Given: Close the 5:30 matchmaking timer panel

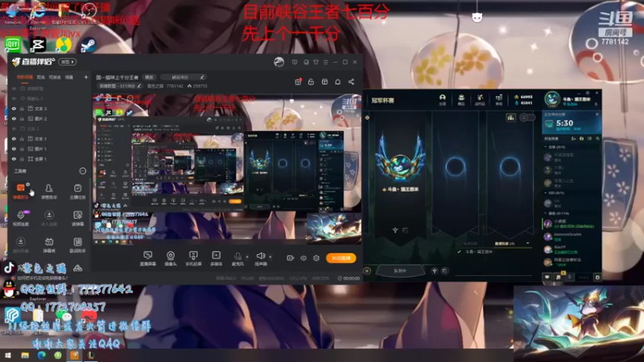Looking at the screenshot, I should coord(597,114).
